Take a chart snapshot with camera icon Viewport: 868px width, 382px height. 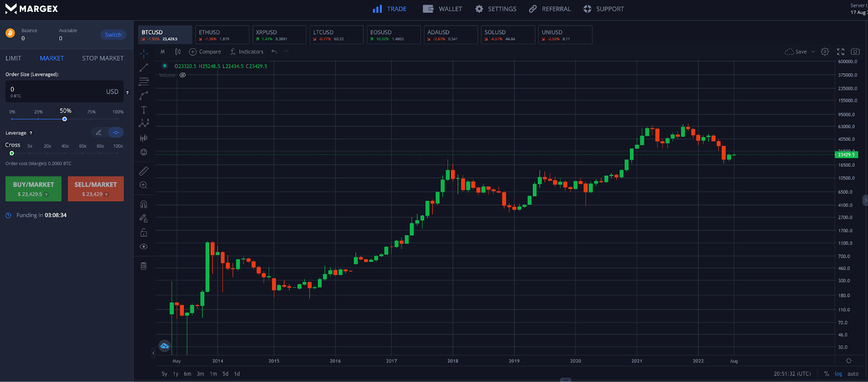(855, 52)
